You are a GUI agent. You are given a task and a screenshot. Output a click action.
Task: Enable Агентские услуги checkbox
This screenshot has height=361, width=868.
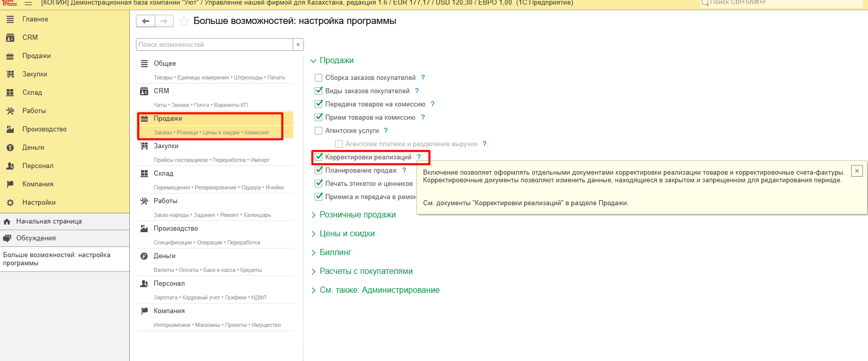[319, 131]
